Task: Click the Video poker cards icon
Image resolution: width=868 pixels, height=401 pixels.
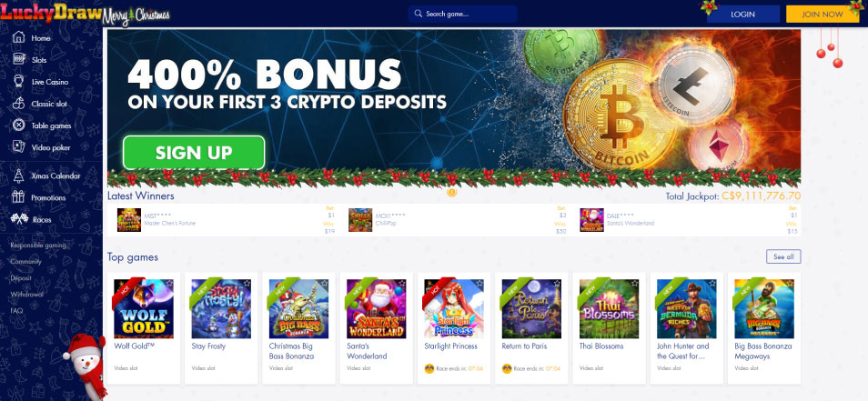Action: pos(19,147)
